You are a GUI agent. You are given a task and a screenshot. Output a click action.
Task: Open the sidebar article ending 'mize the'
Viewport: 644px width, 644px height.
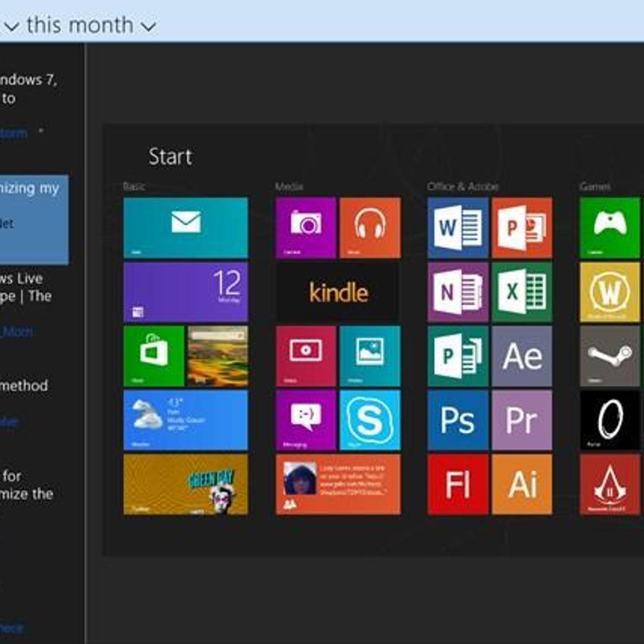coord(27,485)
